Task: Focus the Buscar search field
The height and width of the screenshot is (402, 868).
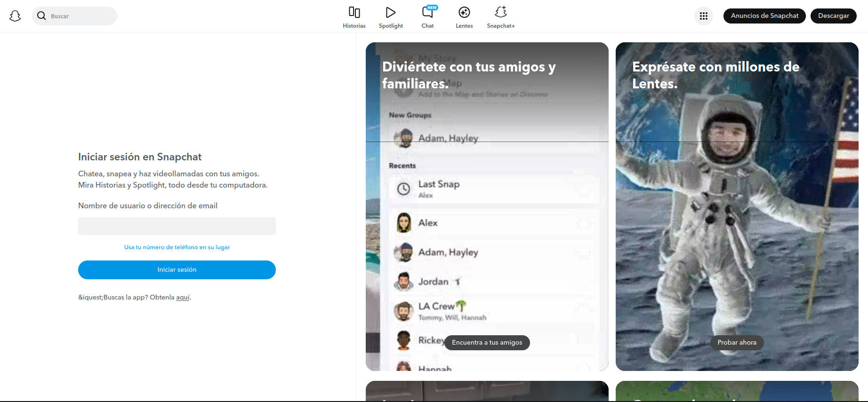Action: [x=80, y=16]
